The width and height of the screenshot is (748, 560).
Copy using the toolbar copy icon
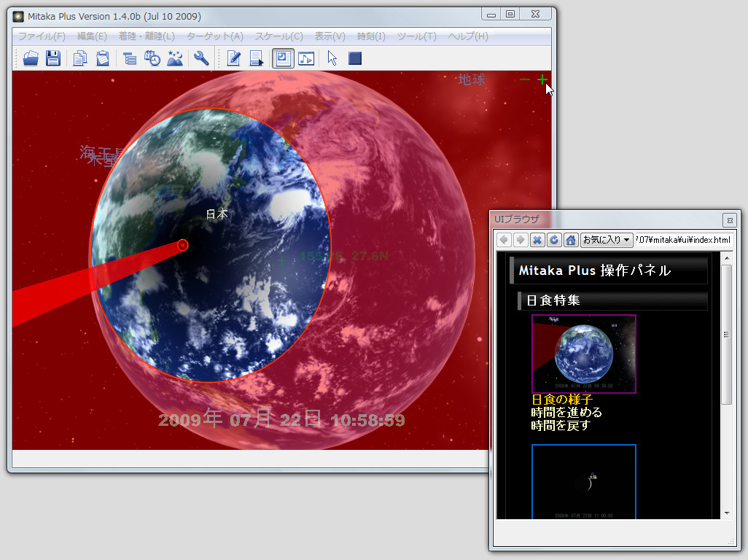pos(80,58)
